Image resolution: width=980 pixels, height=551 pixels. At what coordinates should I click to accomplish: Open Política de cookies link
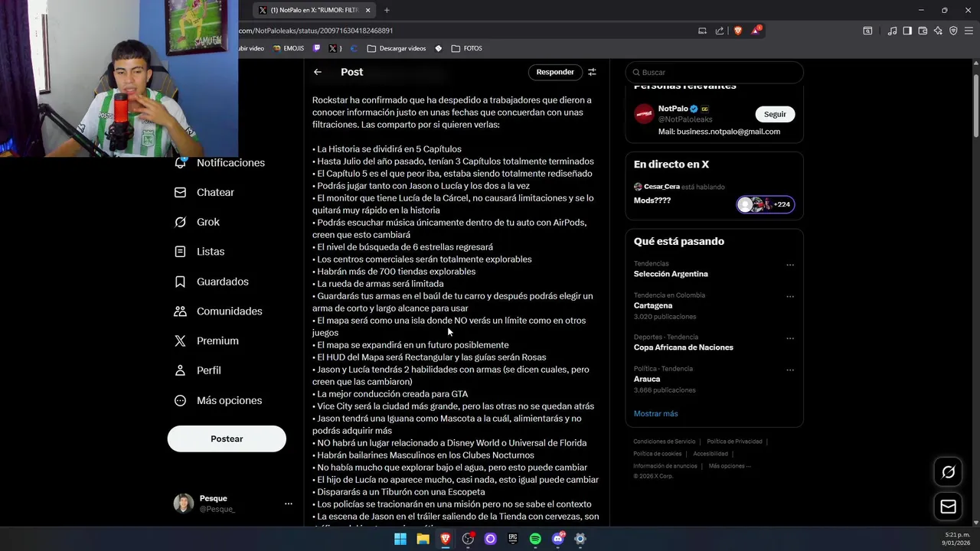(x=657, y=454)
